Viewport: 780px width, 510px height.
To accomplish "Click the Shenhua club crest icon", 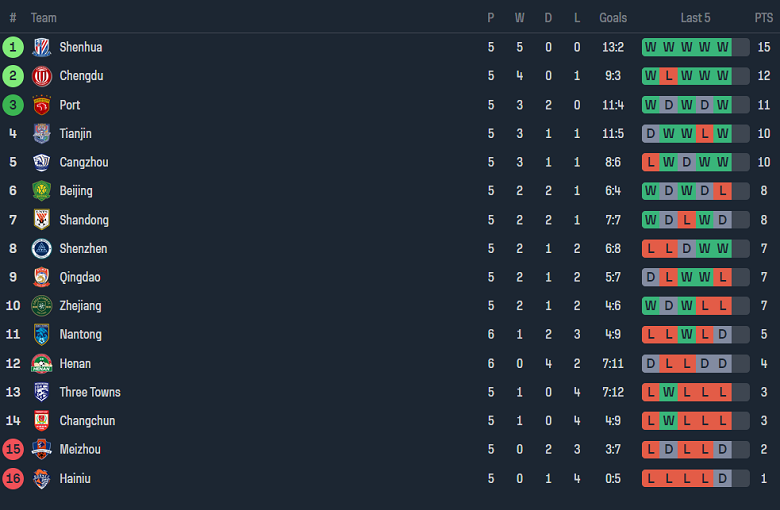I will [42, 47].
